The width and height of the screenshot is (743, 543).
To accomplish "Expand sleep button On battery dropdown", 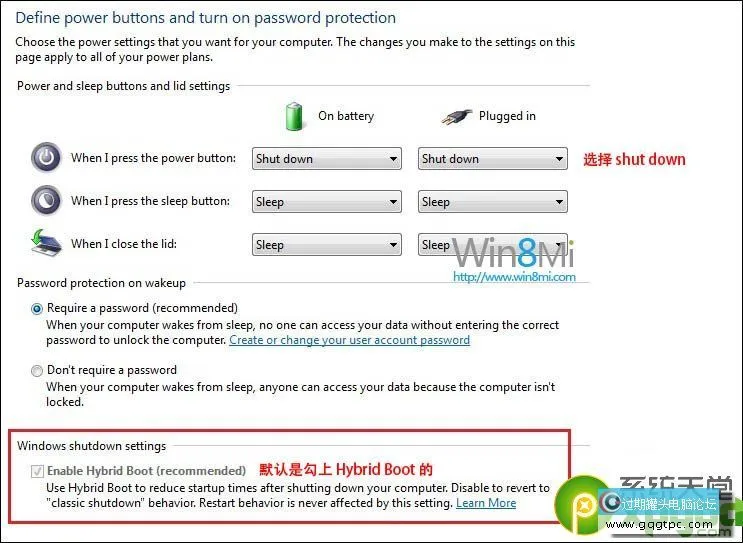I will point(326,201).
